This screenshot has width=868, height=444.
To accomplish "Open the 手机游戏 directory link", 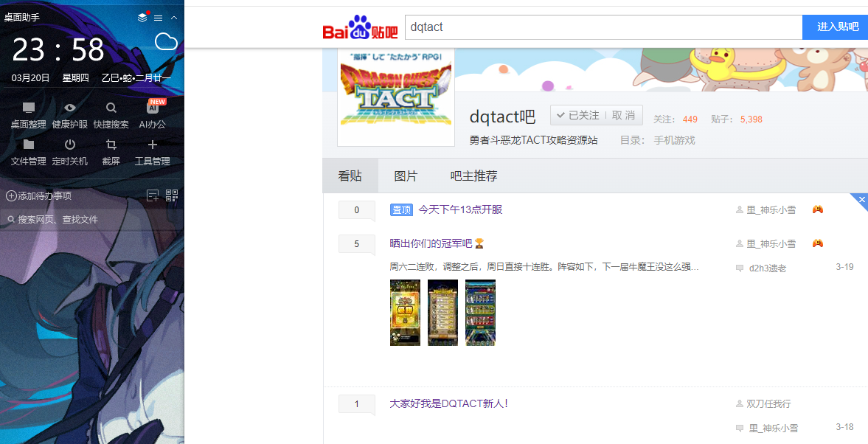I will [674, 141].
